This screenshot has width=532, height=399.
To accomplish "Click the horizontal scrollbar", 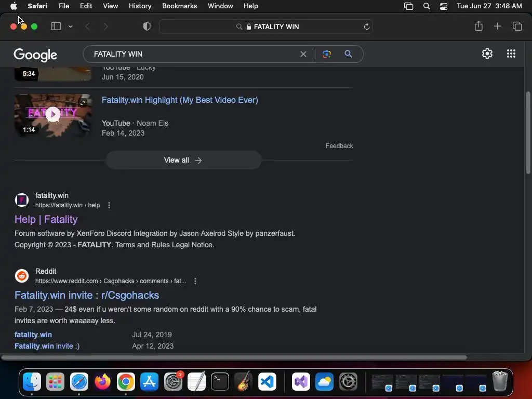I will [x=234, y=357].
